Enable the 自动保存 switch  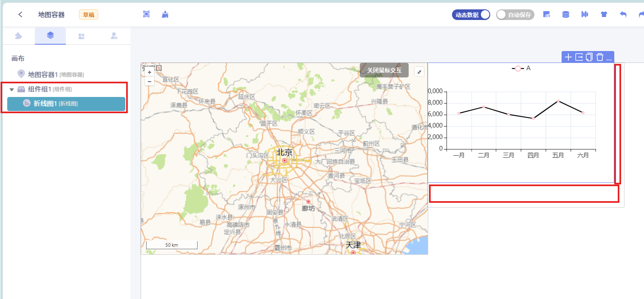[x=515, y=14]
